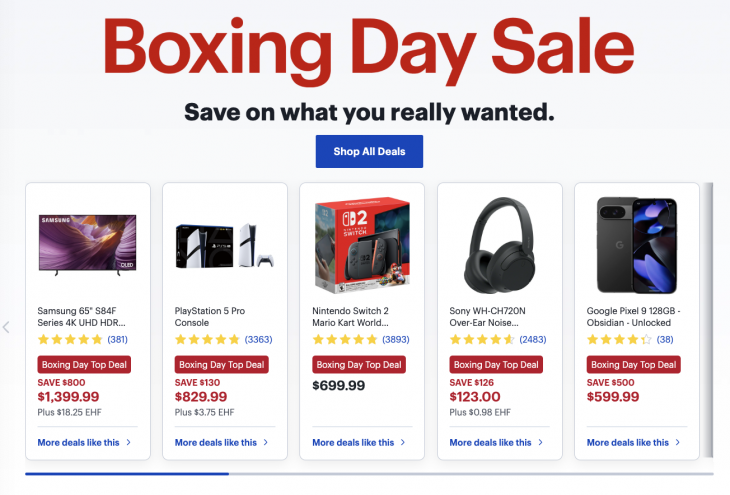
Task: Click More deals like this under PlayStation 5
Action: [x=221, y=442]
